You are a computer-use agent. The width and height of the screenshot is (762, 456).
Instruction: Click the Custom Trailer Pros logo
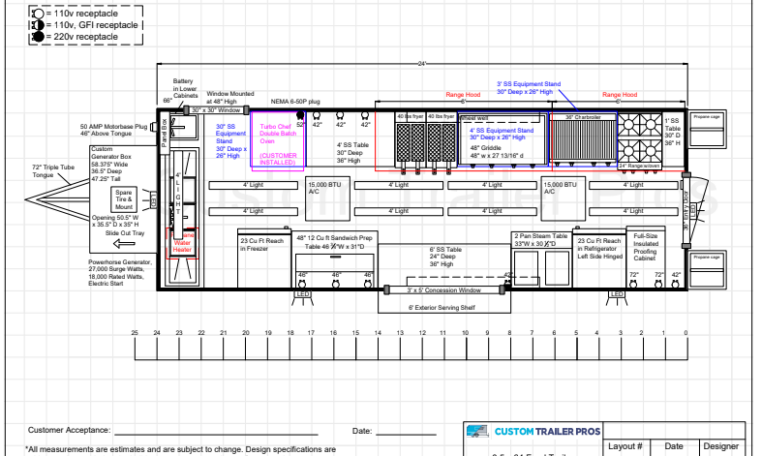point(534,432)
